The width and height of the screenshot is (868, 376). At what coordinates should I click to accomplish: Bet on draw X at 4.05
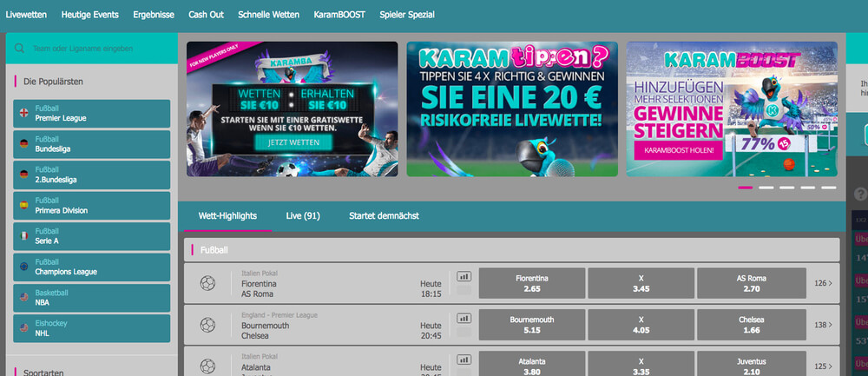coord(641,325)
